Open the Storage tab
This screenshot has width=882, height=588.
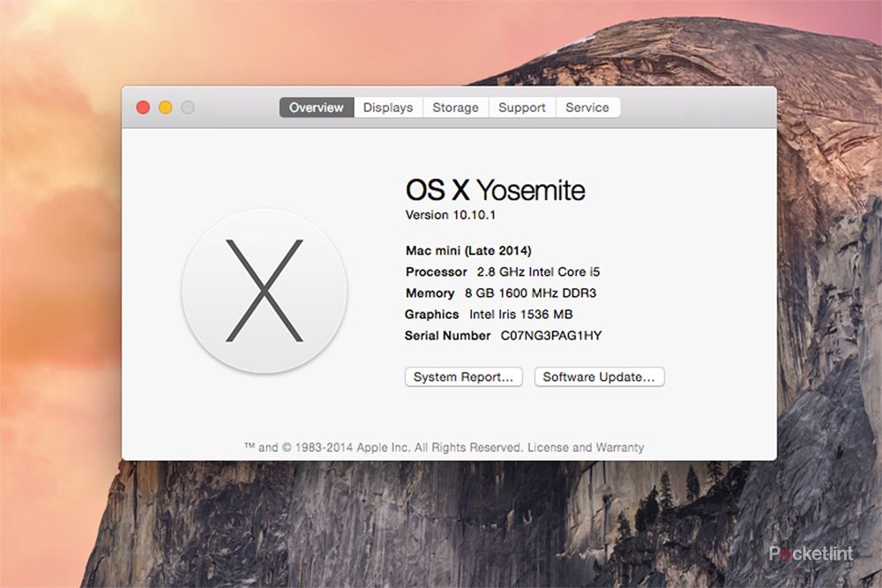click(x=456, y=108)
